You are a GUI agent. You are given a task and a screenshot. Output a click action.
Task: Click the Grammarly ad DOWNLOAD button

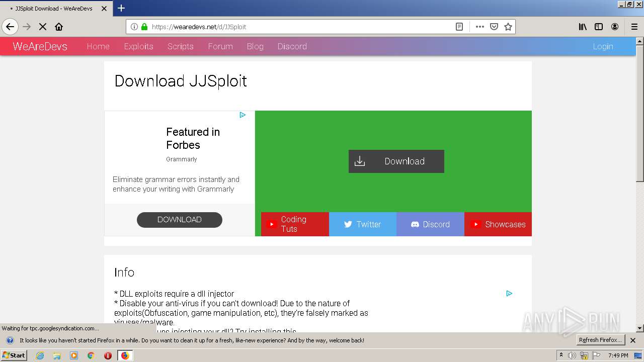pyautogui.click(x=180, y=220)
